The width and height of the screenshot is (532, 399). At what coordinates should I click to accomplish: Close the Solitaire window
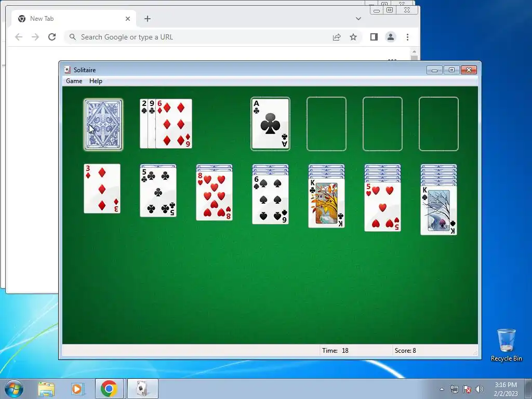coord(469,70)
